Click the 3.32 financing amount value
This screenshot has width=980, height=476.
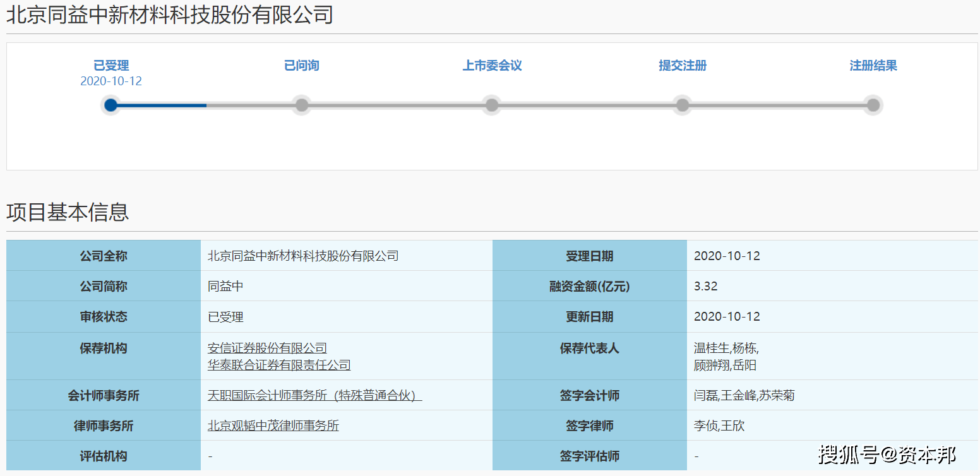[705, 287]
